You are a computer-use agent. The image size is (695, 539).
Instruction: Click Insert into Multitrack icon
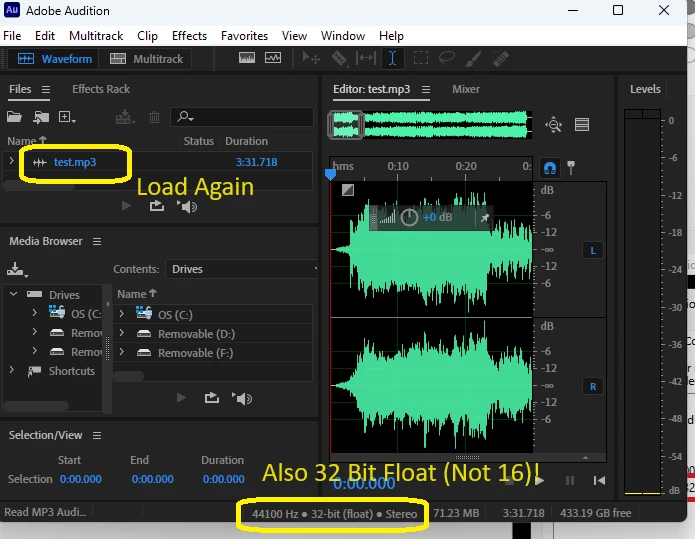point(125,117)
